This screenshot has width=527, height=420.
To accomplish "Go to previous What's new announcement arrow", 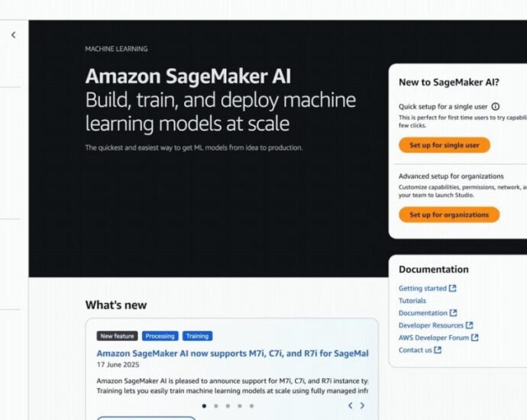I will [350, 405].
